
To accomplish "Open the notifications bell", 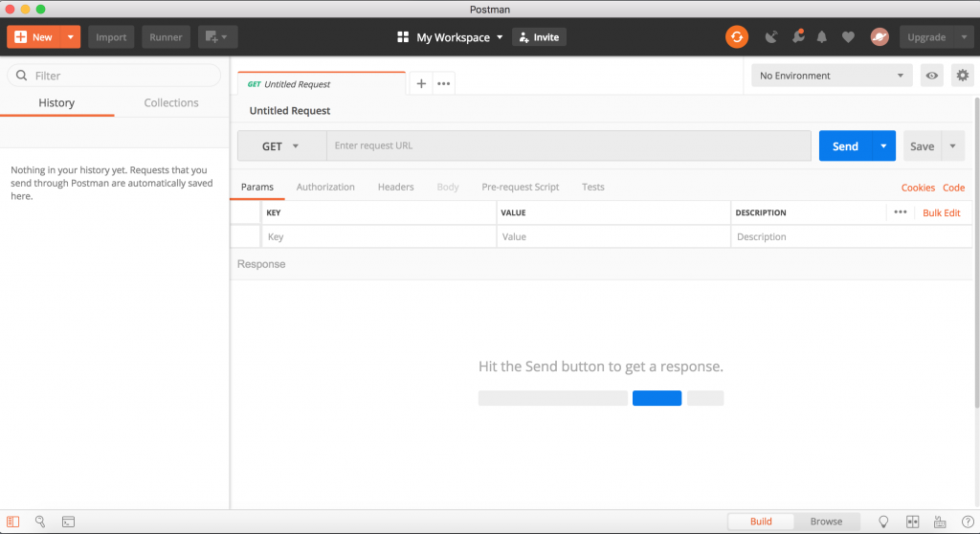I will [822, 37].
